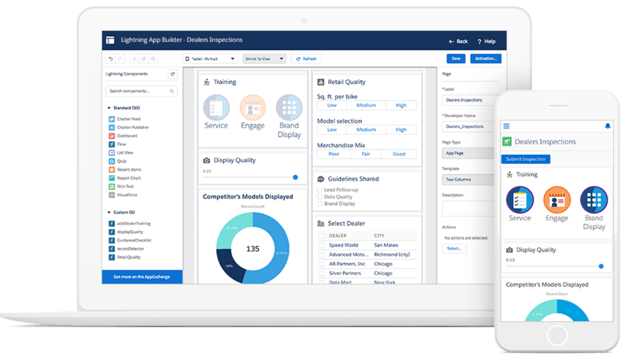Select the Report Chart component
This screenshot has height=364, width=624.
click(x=129, y=178)
